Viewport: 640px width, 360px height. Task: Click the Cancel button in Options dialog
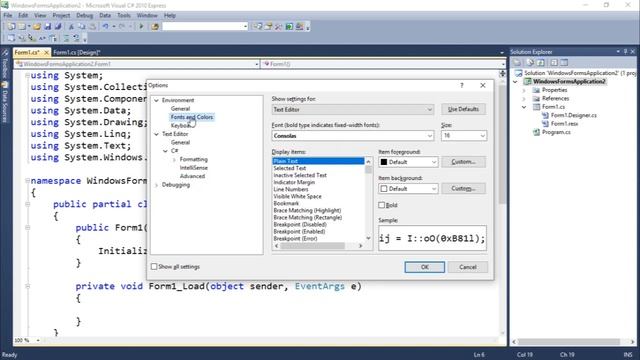[468, 267]
